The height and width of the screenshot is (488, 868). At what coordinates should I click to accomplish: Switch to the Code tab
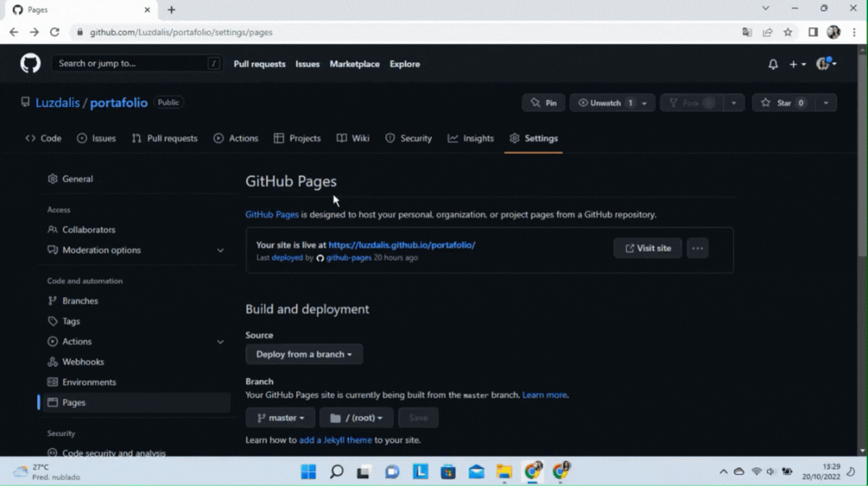click(x=43, y=138)
